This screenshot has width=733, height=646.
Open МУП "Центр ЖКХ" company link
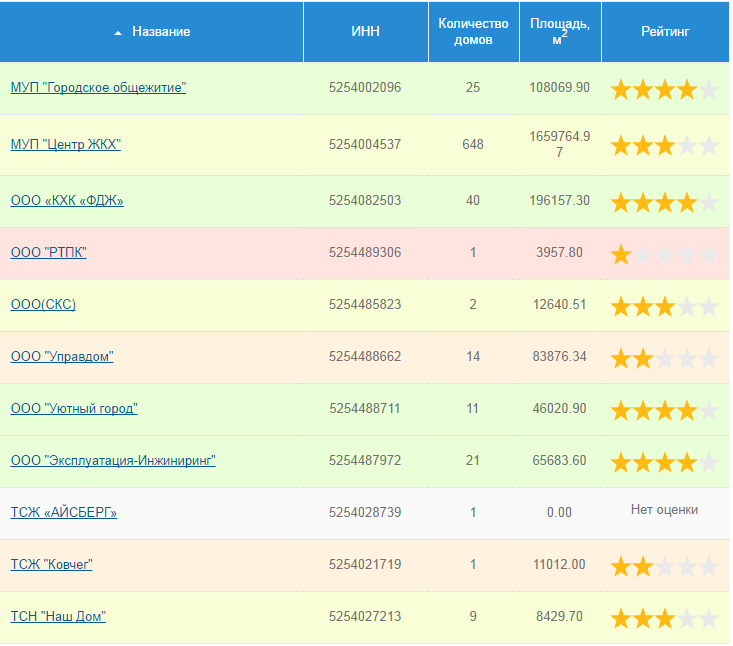click(x=65, y=145)
